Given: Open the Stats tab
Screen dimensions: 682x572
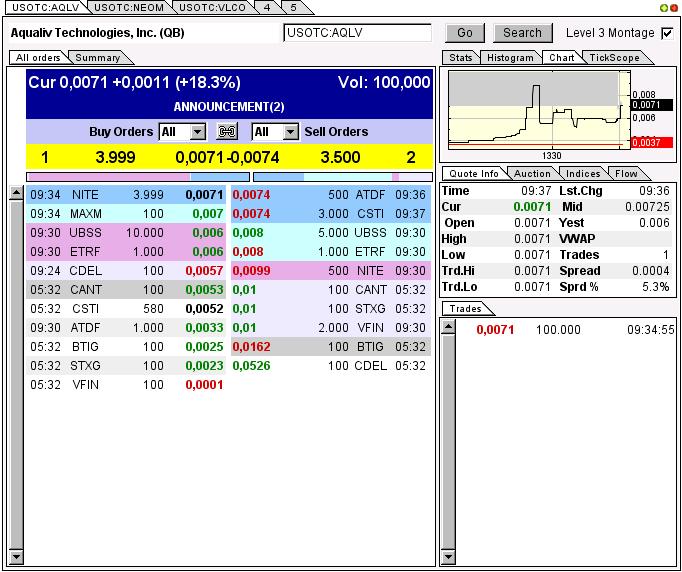Looking at the screenshot, I should tap(461, 57).
